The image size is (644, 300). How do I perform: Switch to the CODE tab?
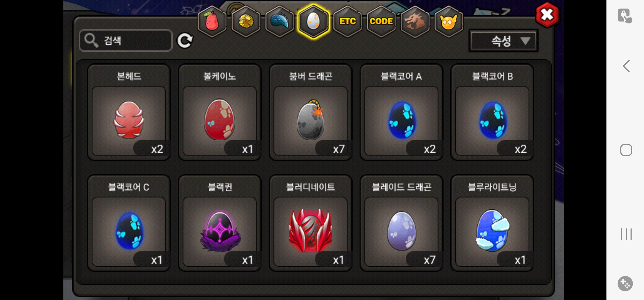point(381,21)
